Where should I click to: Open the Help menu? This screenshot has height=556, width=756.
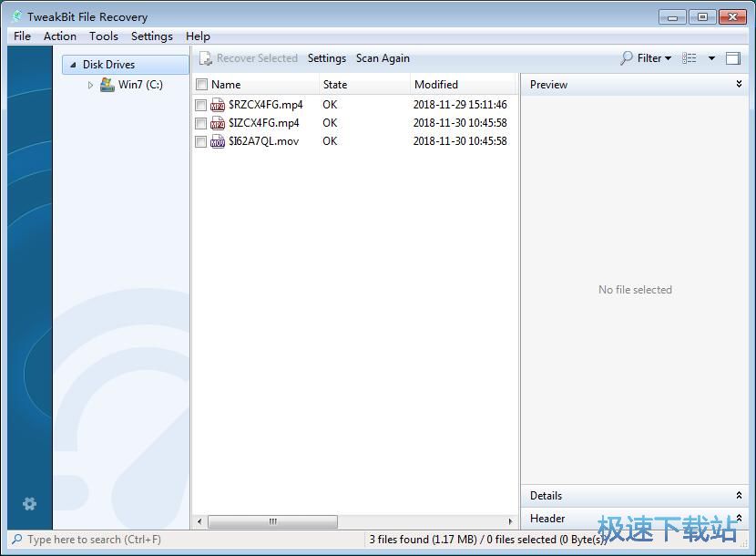tap(198, 36)
